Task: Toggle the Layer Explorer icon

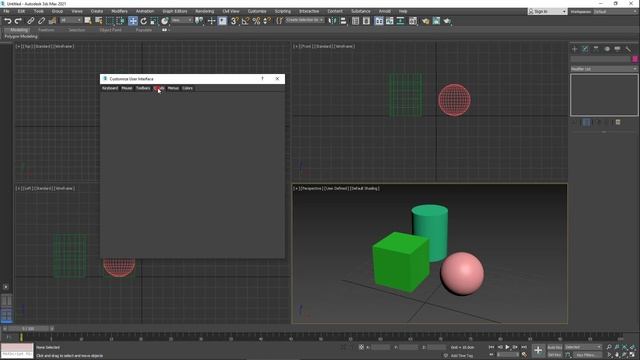Action: coord(366,21)
